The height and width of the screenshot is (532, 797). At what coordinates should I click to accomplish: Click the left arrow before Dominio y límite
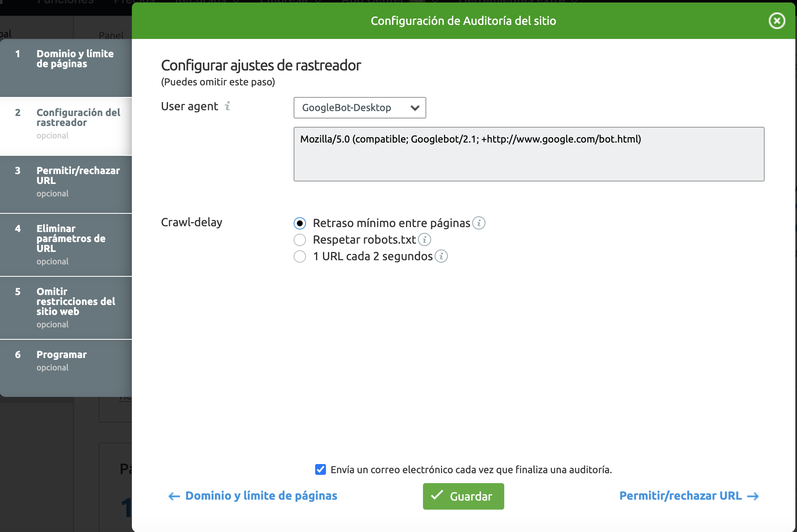(174, 496)
